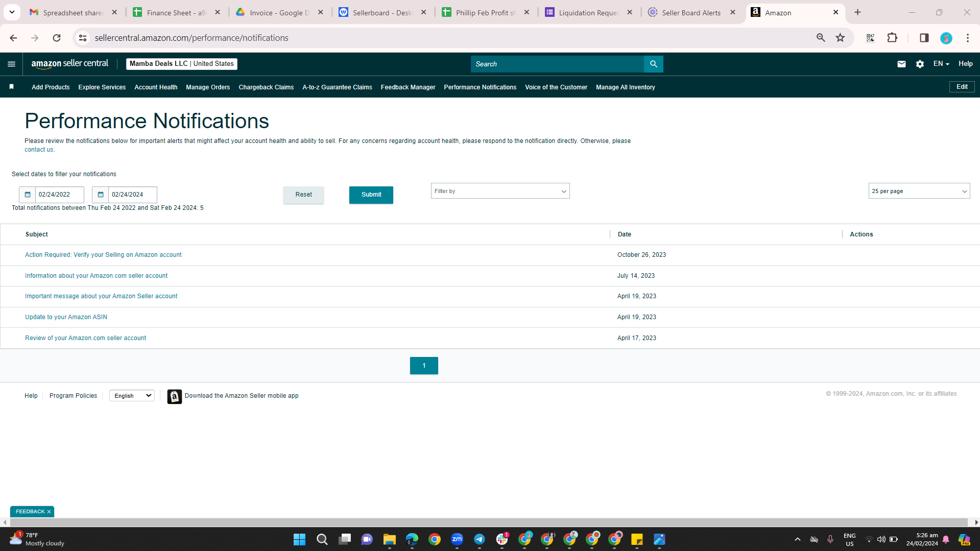980x551 pixels.
Task: Open the English language selector in footer
Action: pyautogui.click(x=132, y=396)
